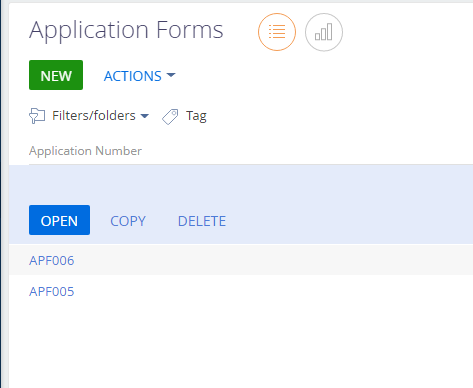Viewport: 473px width, 388px height.
Task: Click the Filters/folders folder icon
Action: (x=37, y=116)
